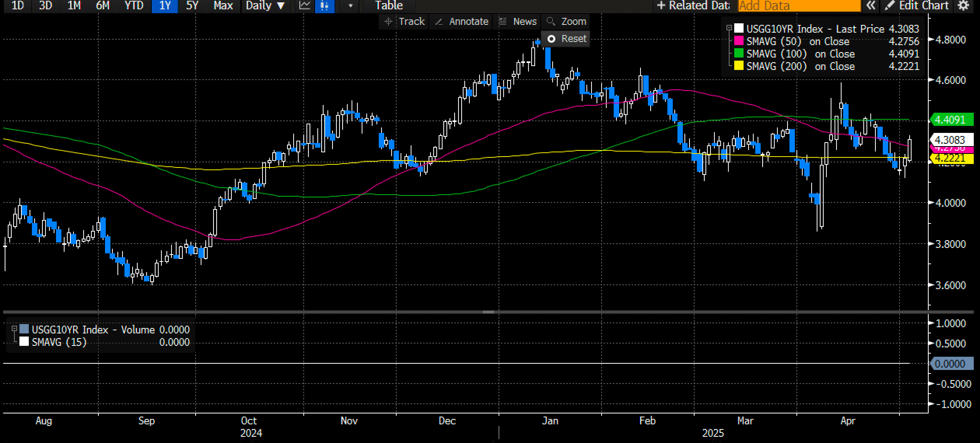The height and width of the screenshot is (443, 980).
Task: Click yellow SMAVG (200) color swatch
Action: 739,66
